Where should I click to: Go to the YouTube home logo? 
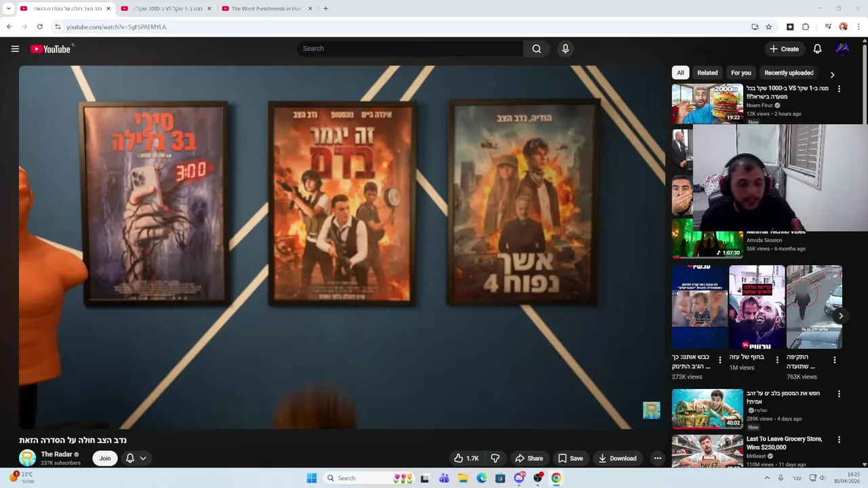click(x=50, y=49)
